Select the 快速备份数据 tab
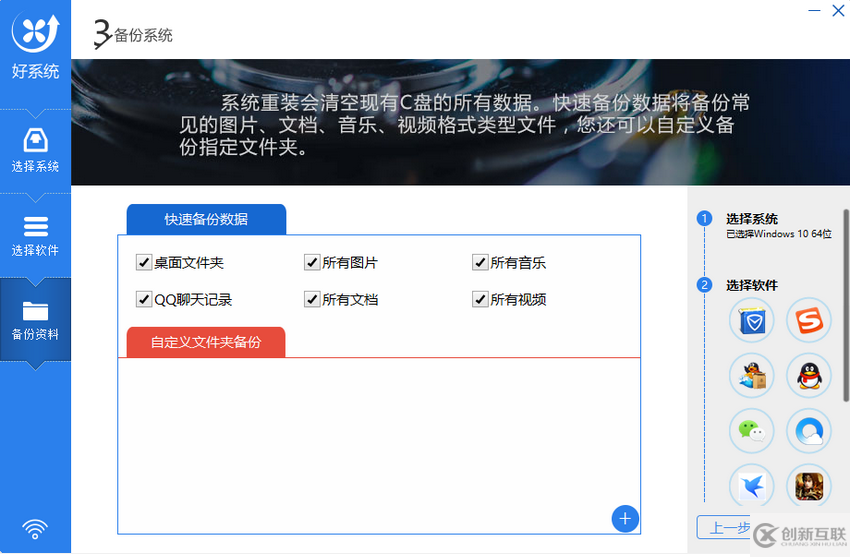Image resolution: width=850 pixels, height=557 pixels. coord(206,219)
